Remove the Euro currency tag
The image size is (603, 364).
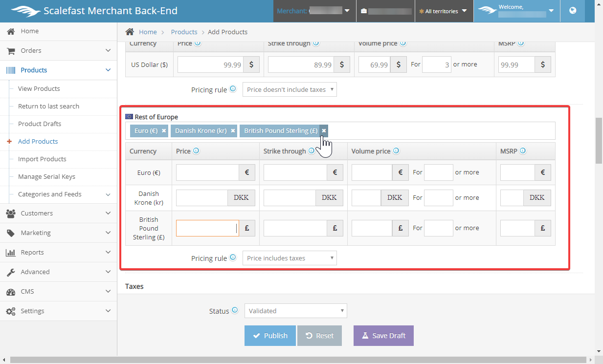click(164, 131)
